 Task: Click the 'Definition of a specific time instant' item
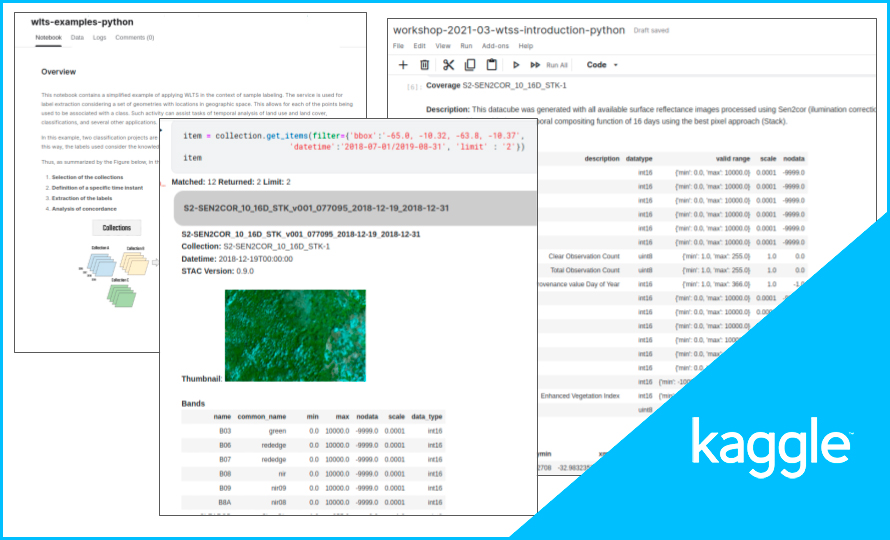click(97, 188)
